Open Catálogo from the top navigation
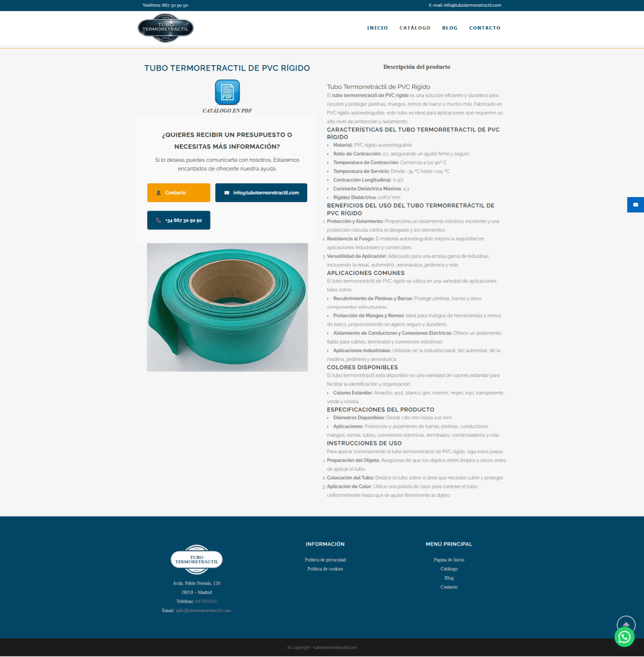Viewport: 644px width, 657px height. 415,28
